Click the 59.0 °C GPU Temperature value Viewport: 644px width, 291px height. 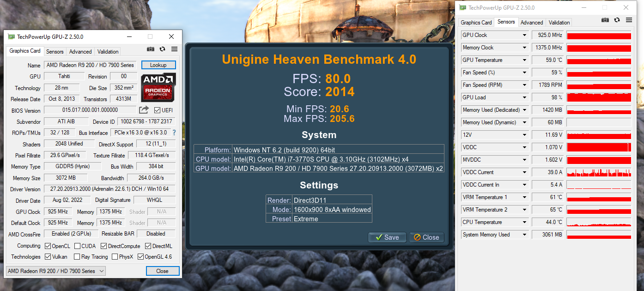(x=547, y=60)
